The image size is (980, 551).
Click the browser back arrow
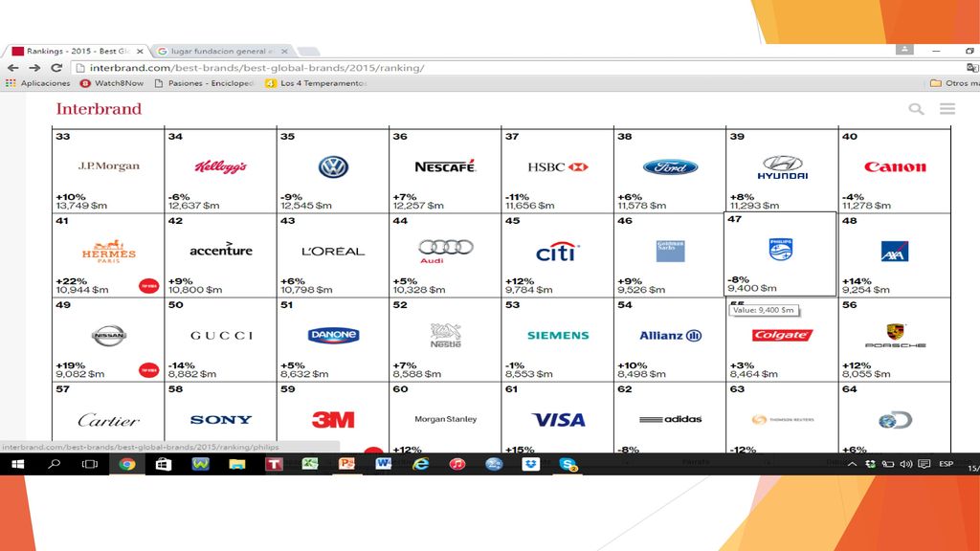click(x=13, y=68)
